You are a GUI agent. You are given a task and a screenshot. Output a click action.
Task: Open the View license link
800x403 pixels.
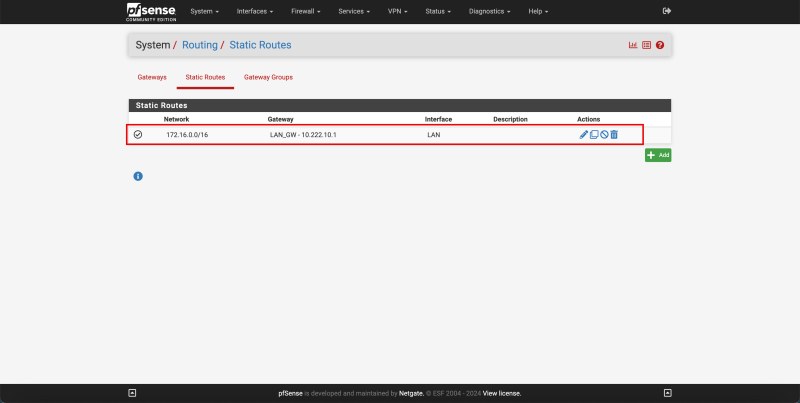click(x=502, y=393)
